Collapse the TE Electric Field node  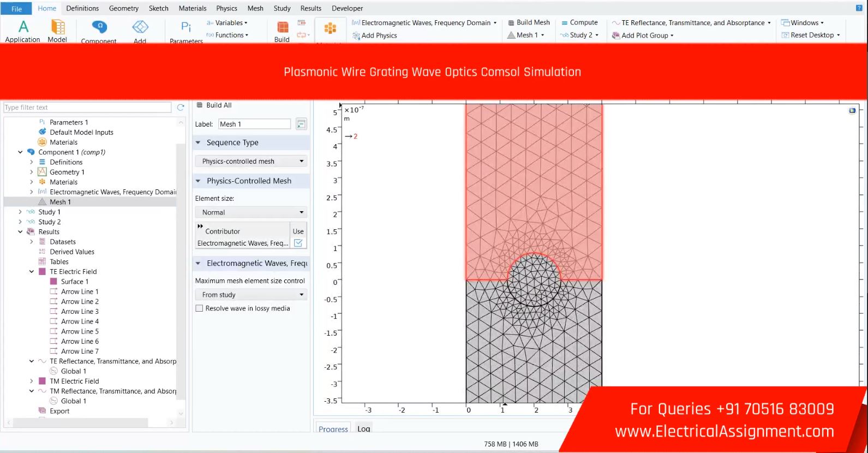pyautogui.click(x=32, y=272)
